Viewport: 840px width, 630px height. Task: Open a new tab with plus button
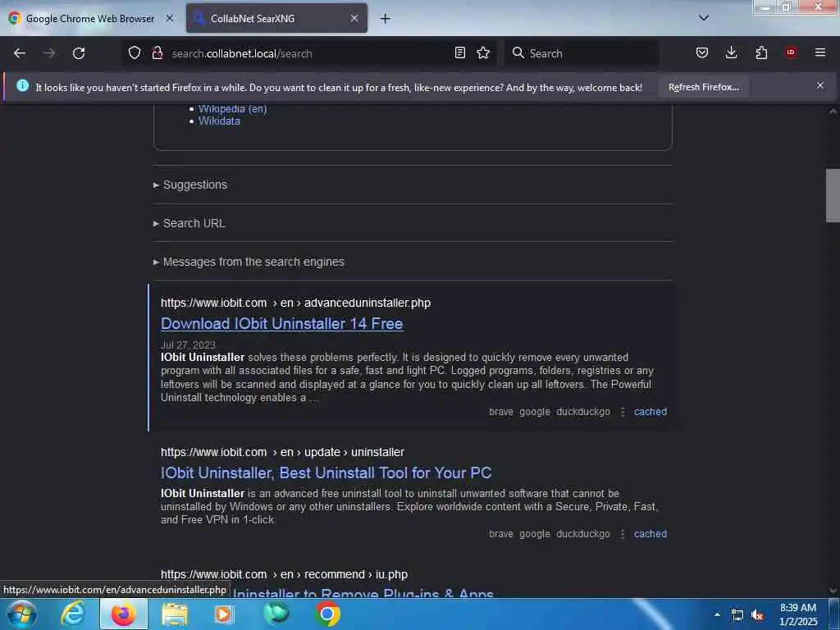(386, 19)
